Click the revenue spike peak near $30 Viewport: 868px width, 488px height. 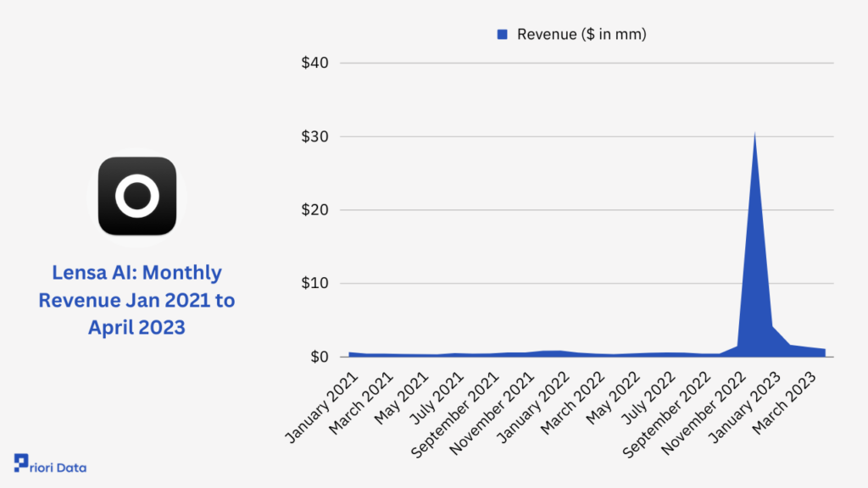pyautogui.click(x=754, y=133)
